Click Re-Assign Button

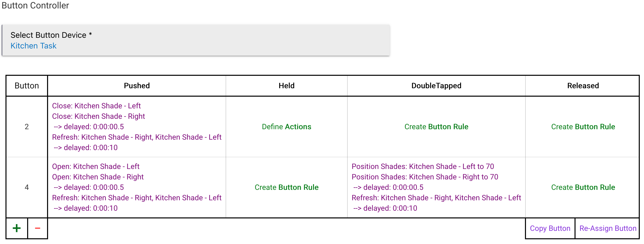click(x=607, y=228)
